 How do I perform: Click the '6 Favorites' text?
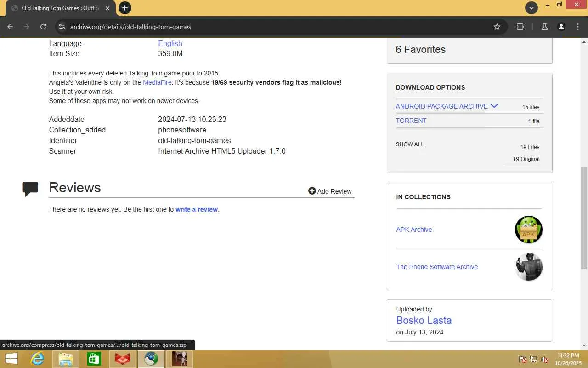tap(420, 50)
